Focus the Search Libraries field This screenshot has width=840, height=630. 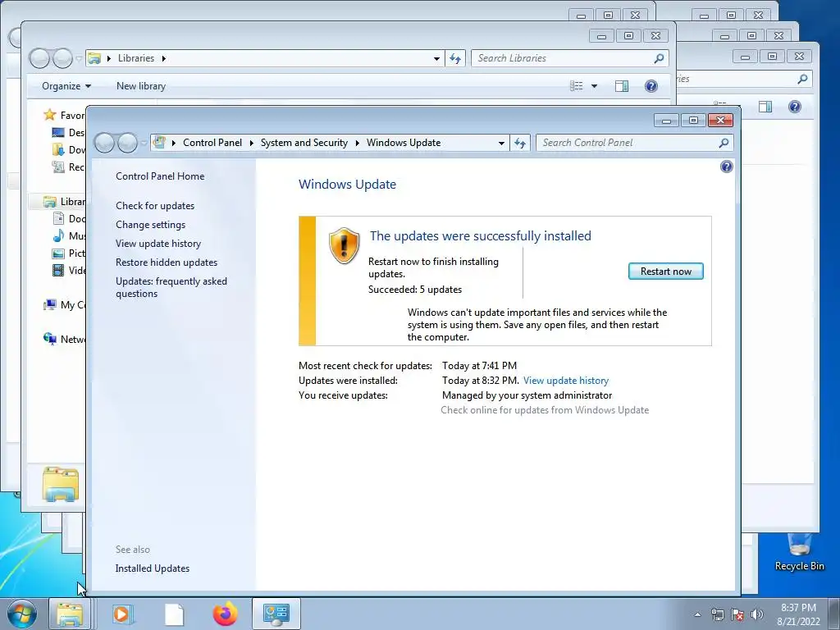[x=563, y=58]
